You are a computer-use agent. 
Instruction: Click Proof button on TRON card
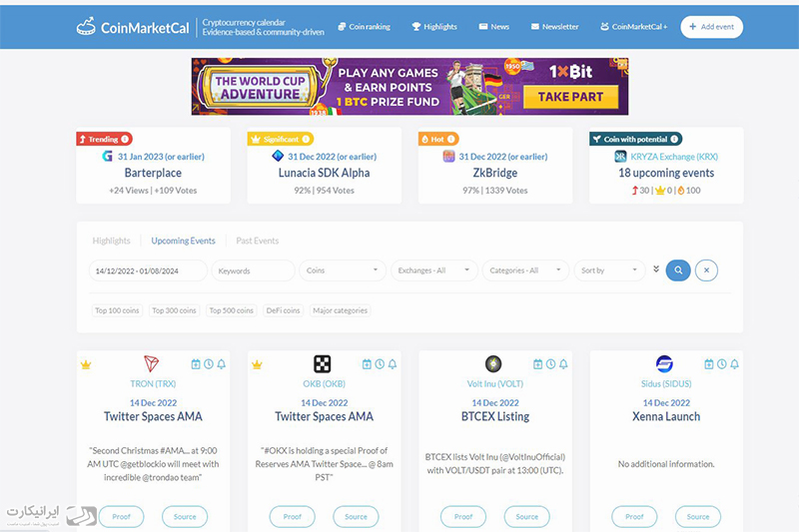121,517
